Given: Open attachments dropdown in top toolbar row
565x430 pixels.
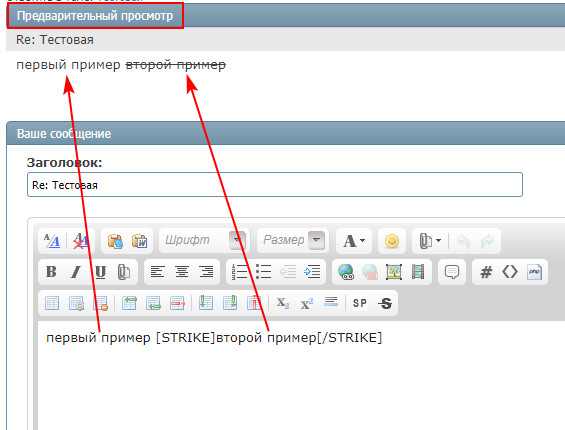Looking at the screenshot, I should point(430,241).
